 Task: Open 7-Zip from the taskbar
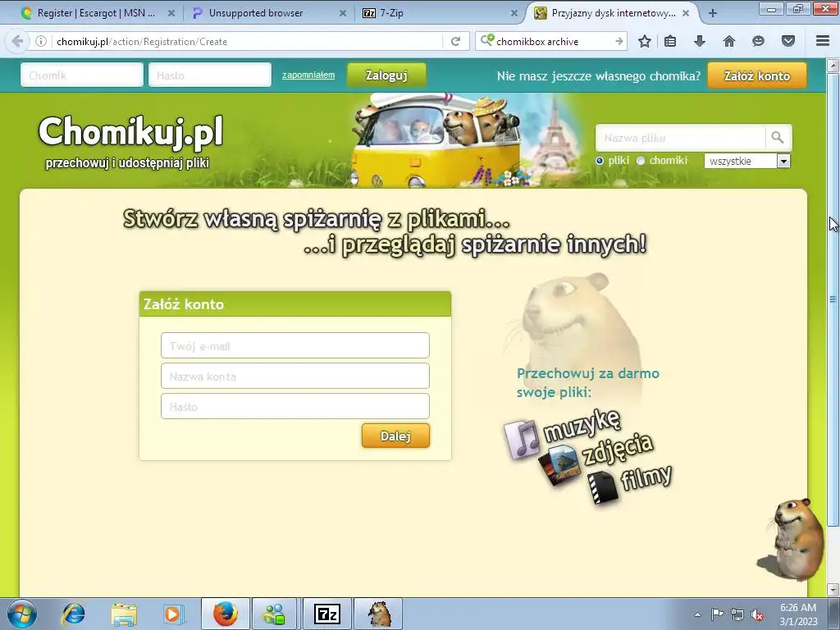pyautogui.click(x=326, y=614)
